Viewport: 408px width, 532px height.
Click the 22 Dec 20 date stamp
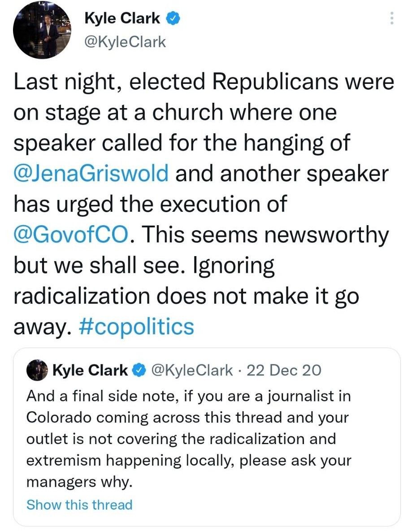[x=284, y=370]
